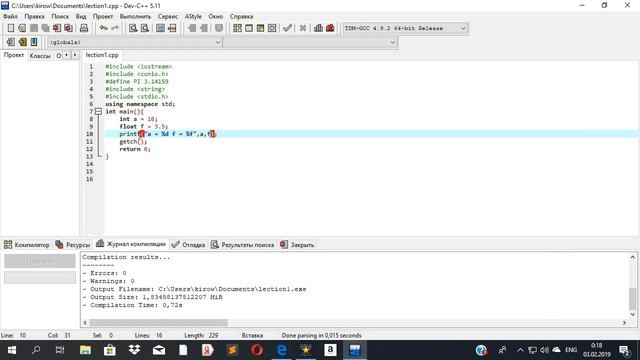Click Закрыть to close the bottom panel

coord(297,245)
